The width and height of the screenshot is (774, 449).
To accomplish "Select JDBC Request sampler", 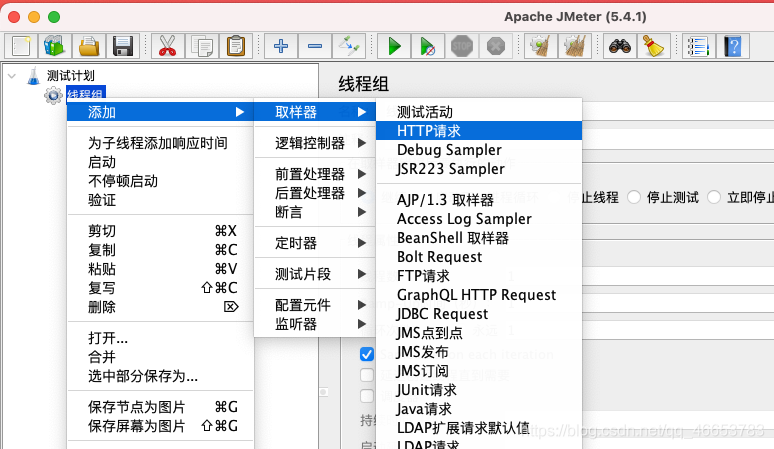I will click(x=479, y=314).
